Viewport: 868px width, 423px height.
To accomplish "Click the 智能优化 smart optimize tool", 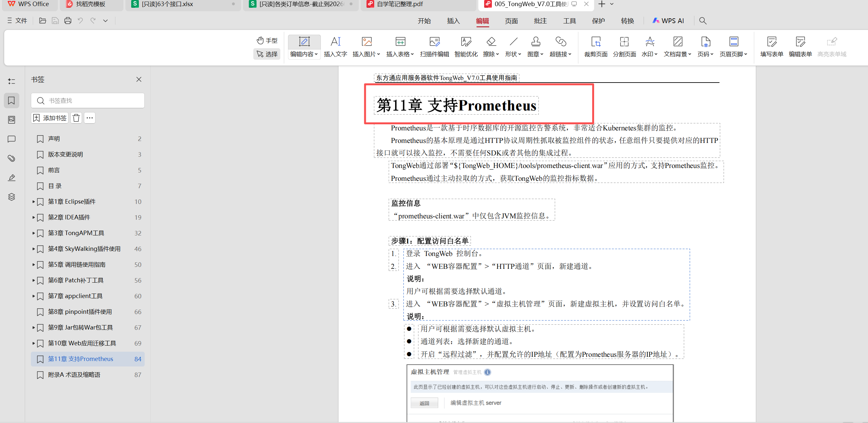I will [466, 47].
